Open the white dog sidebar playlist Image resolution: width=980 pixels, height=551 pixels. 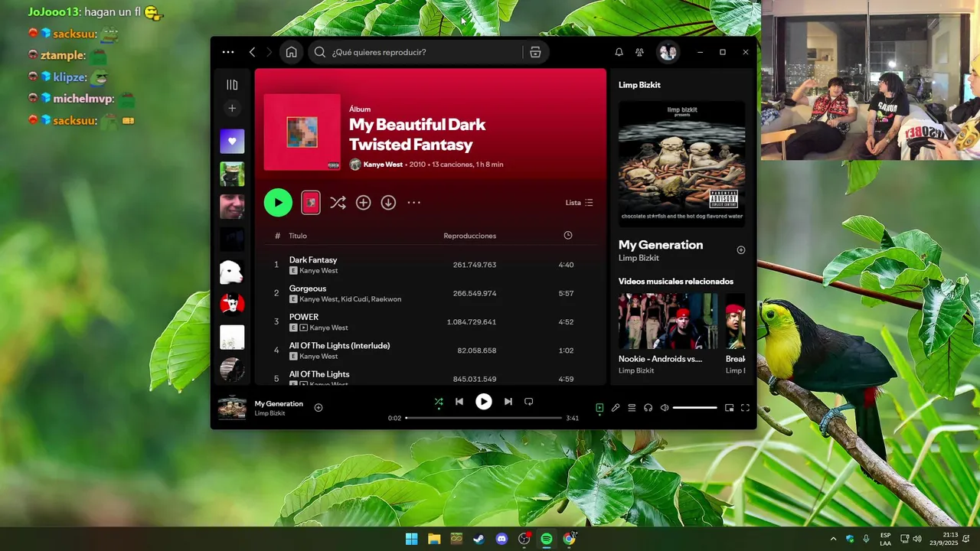(x=232, y=272)
